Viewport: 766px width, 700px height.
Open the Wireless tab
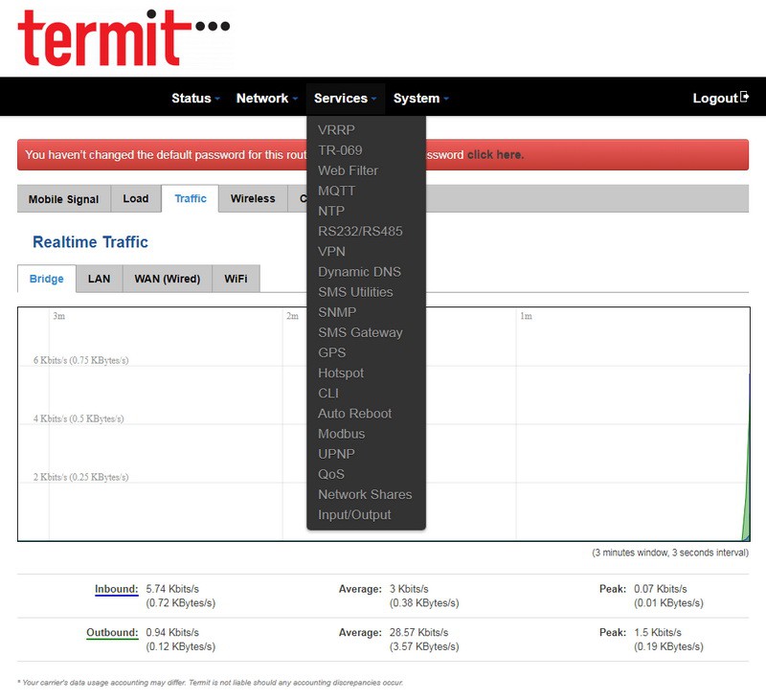point(253,199)
